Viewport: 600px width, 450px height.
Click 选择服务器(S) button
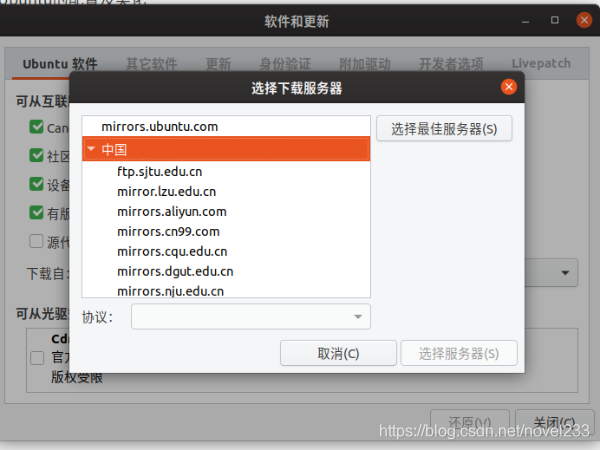coord(459,353)
